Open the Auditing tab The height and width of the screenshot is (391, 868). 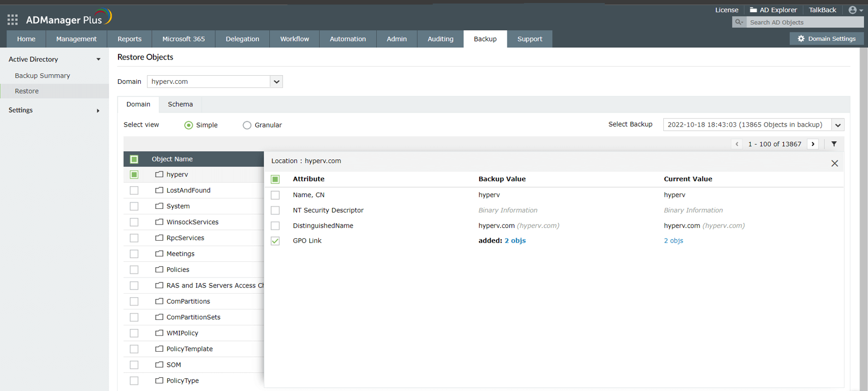click(x=440, y=39)
